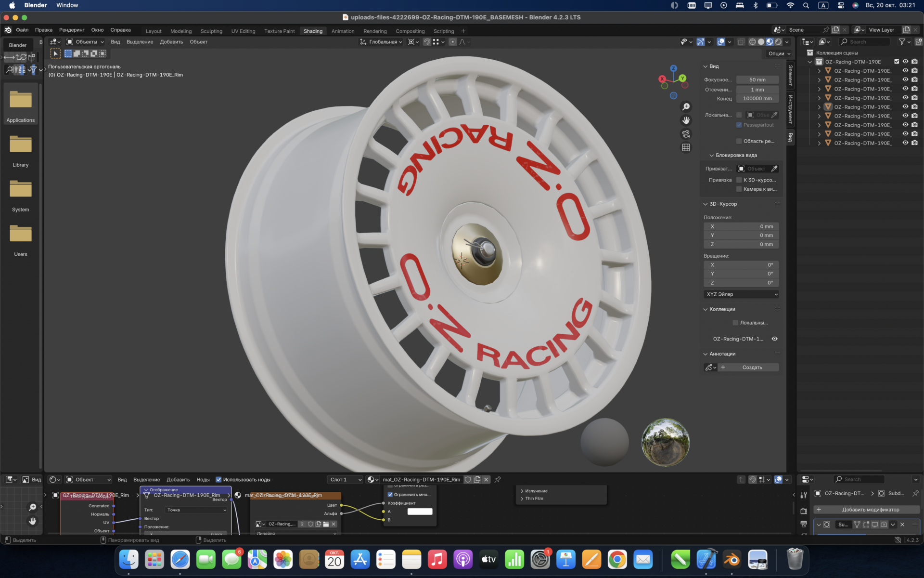Screen dimensions: 924x578
Task: Toggle viewport gizmos button
Action: [701, 42]
